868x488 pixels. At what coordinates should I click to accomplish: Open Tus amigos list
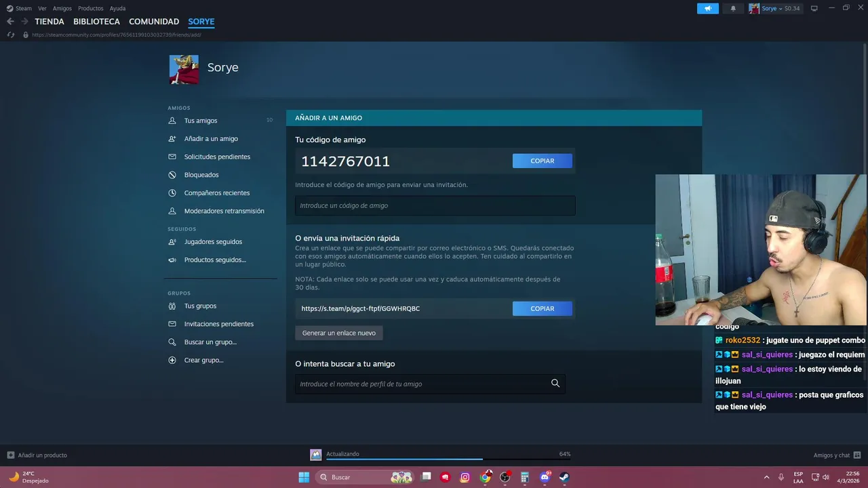201,121
